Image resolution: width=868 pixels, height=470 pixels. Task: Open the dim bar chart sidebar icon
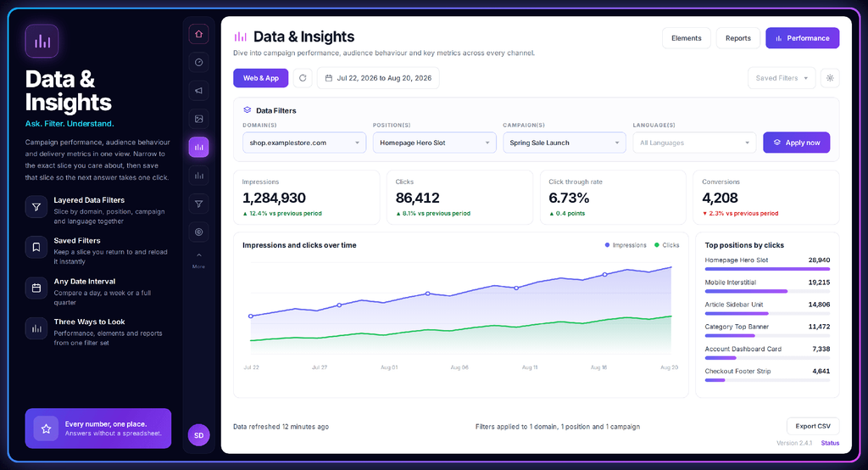(198, 176)
